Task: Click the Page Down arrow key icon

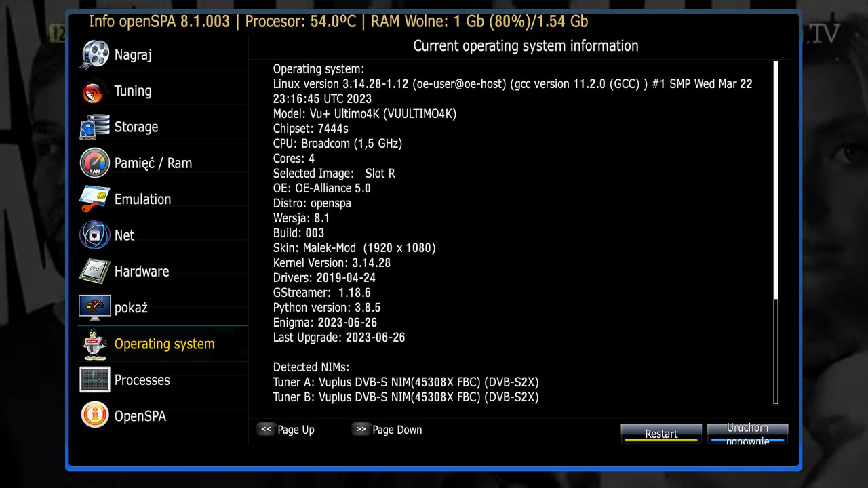Action: pos(361,429)
